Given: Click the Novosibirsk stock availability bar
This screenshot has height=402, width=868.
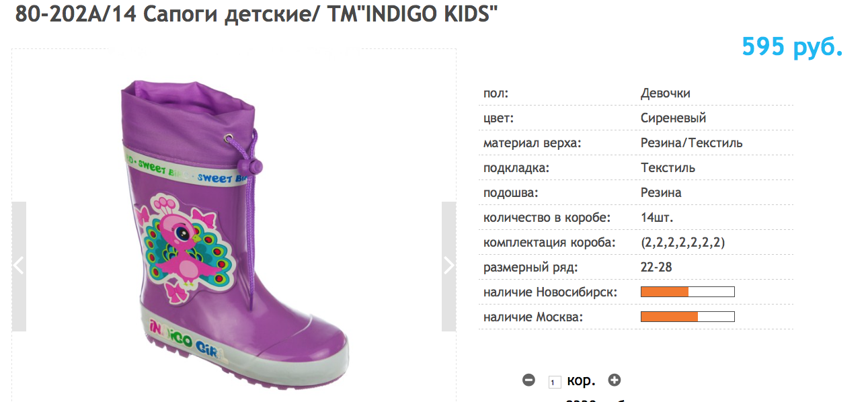Looking at the screenshot, I should pyautogui.click(x=687, y=292).
